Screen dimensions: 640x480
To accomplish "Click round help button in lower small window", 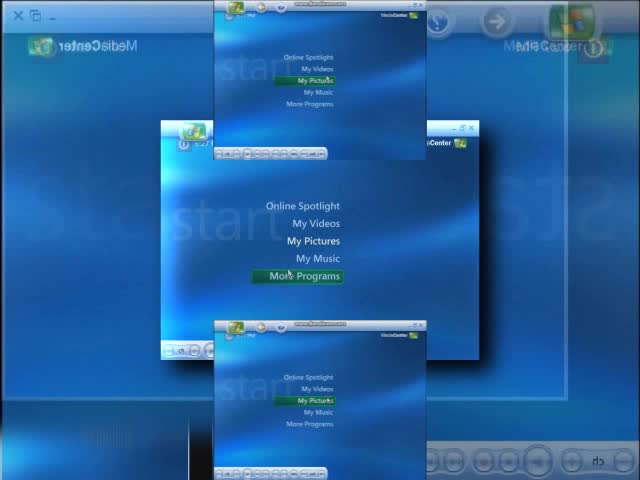I will 280,327.
